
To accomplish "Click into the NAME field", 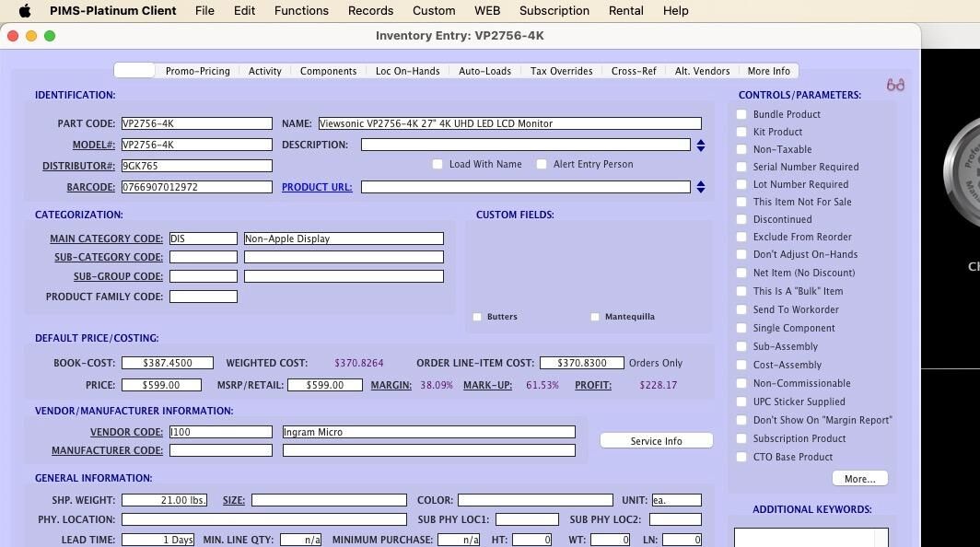I will tap(510, 123).
